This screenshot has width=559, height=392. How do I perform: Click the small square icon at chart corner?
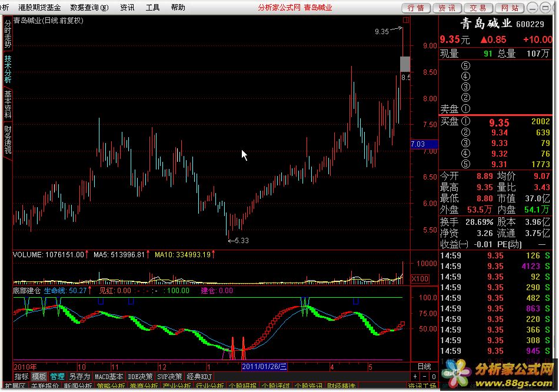pos(406,20)
